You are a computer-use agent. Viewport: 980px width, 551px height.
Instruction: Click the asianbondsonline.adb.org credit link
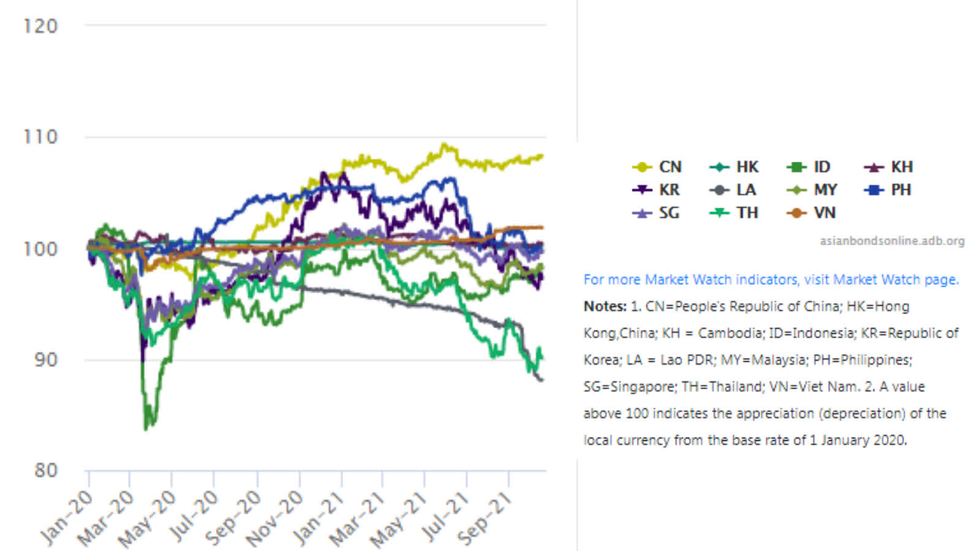coord(892,241)
